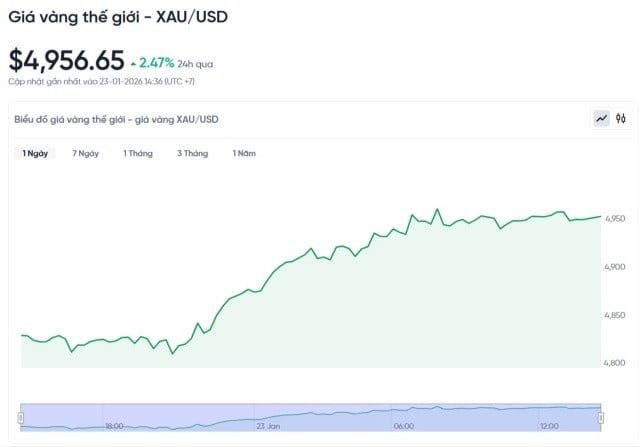Screen dimensions: 640x447
Task: Show the 3 Tháng price history
Action: pyautogui.click(x=192, y=153)
